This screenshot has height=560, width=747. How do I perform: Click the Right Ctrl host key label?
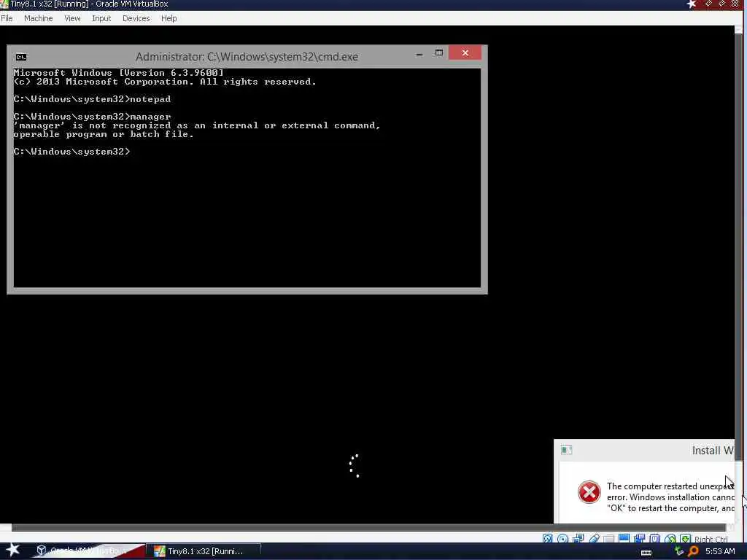click(x=711, y=539)
